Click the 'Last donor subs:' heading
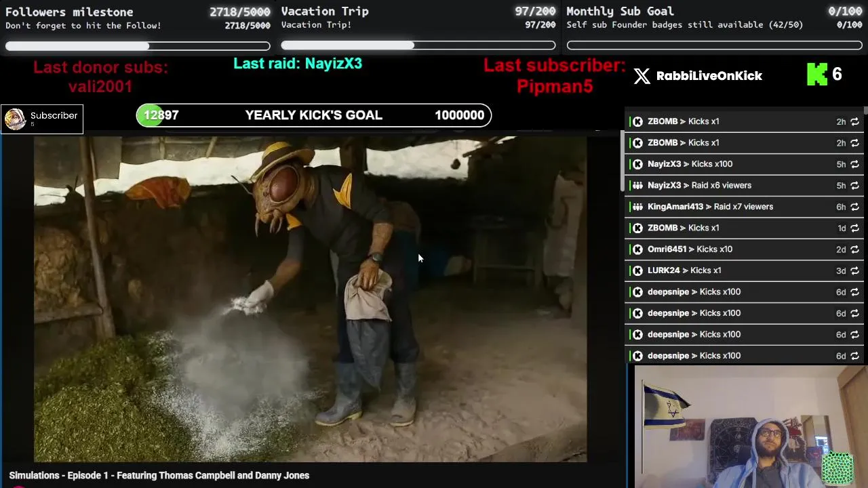Image resolution: width=868 pixels, height=488 pixels. click(x=100, y=67)
